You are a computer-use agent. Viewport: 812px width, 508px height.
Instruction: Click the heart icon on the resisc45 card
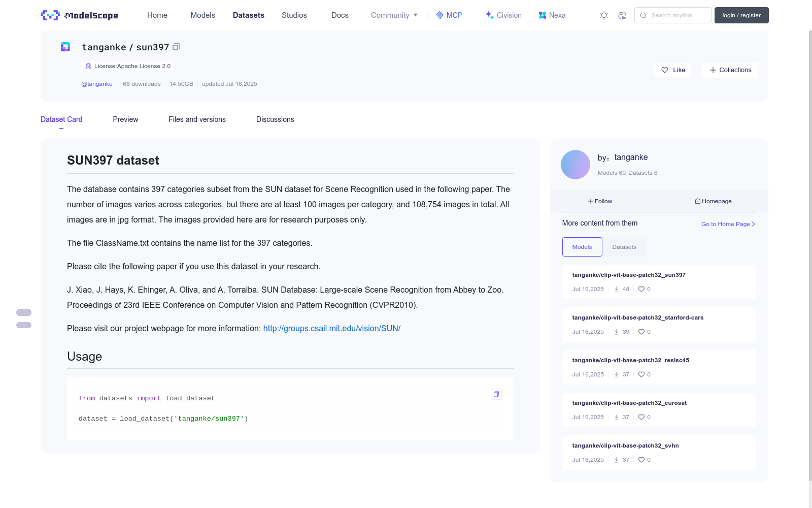click(x=641, y=374)
